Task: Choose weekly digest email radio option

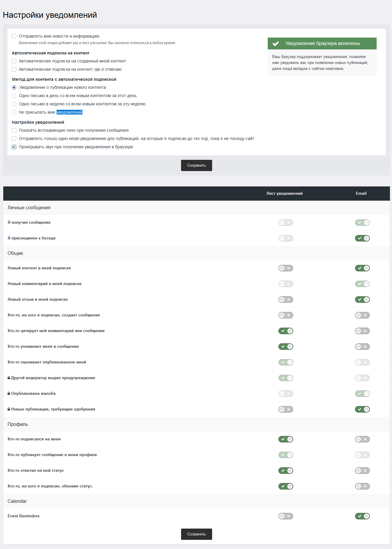Action: click(x=14, y=104)
